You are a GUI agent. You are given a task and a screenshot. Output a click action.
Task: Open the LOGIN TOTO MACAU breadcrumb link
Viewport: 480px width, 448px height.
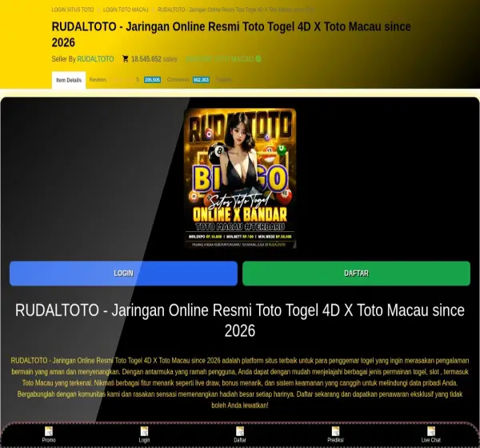(126, 10)
